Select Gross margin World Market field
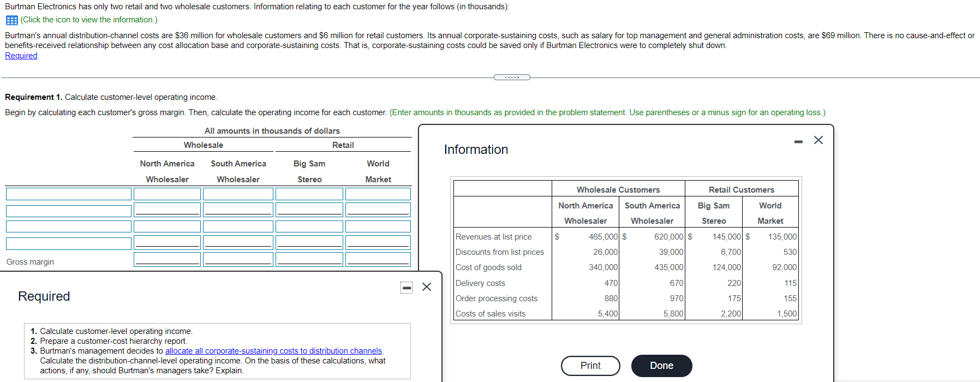This screenshot has height=382, width=980. pos(378,259)
